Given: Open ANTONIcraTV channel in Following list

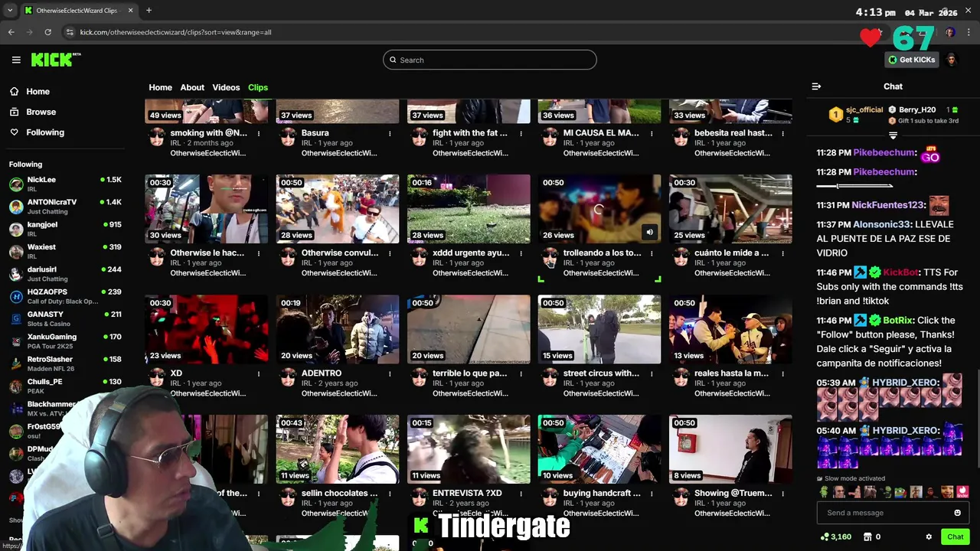Looking at the screenshot, I should click(66, 207).
